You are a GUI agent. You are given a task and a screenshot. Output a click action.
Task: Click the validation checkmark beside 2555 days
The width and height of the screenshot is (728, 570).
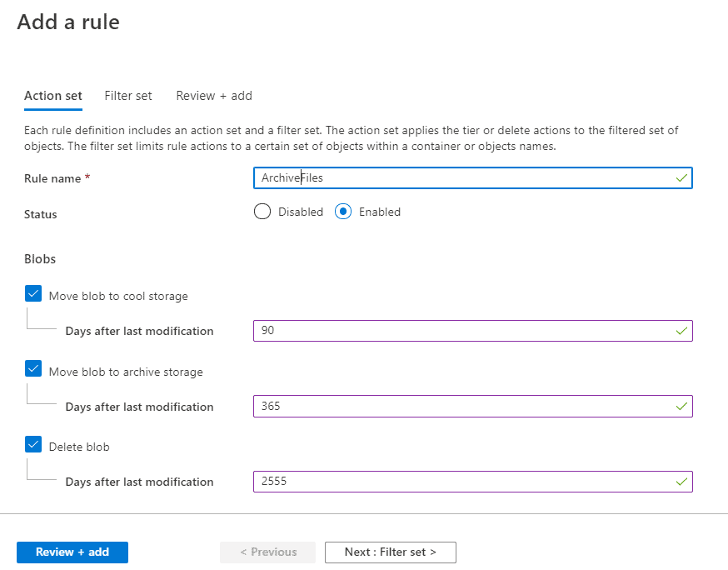coord(681,482)
